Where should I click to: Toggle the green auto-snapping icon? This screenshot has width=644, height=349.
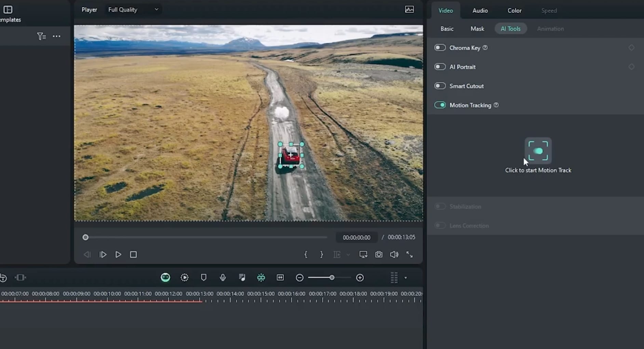[x=261, y=278]
